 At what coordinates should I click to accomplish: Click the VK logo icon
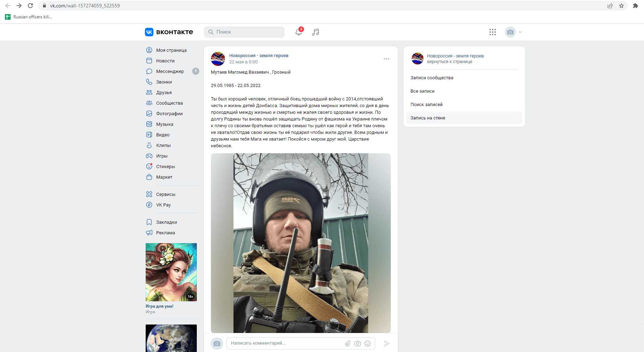[x=149, y=32]
